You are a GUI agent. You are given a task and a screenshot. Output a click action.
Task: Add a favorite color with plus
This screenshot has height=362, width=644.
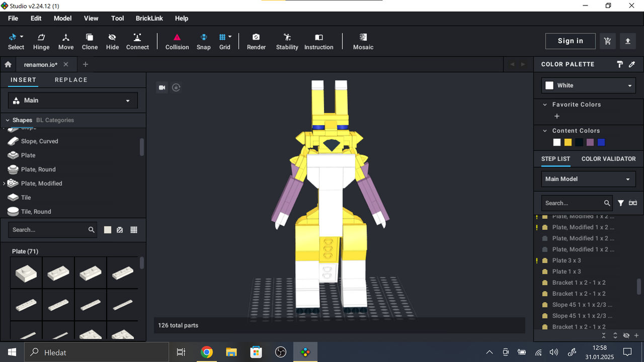[x=556, y=116]
